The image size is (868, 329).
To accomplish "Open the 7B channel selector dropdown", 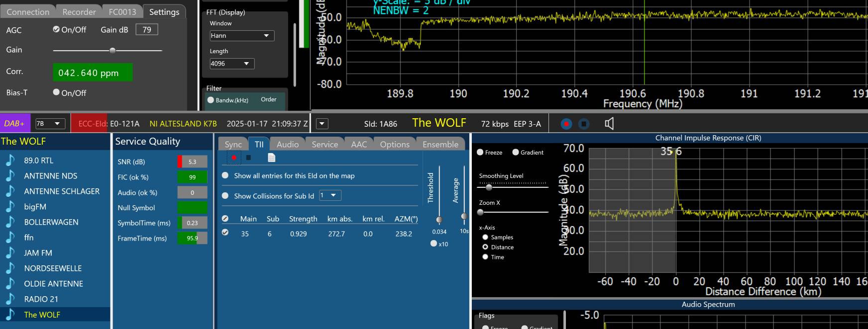I will click(x=50, y=124).
